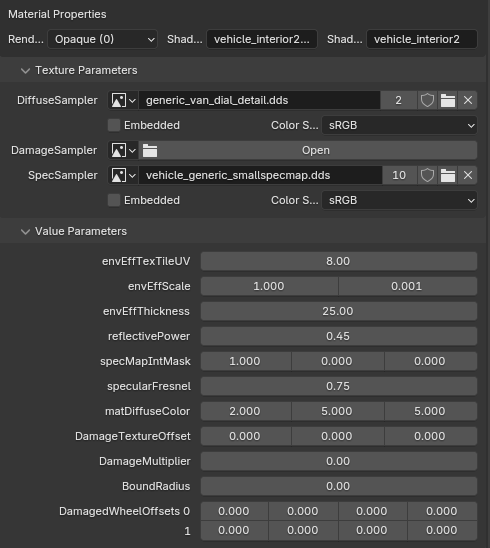
Task: Open image browser icon for SpecSampler
Action: (123, 175)
